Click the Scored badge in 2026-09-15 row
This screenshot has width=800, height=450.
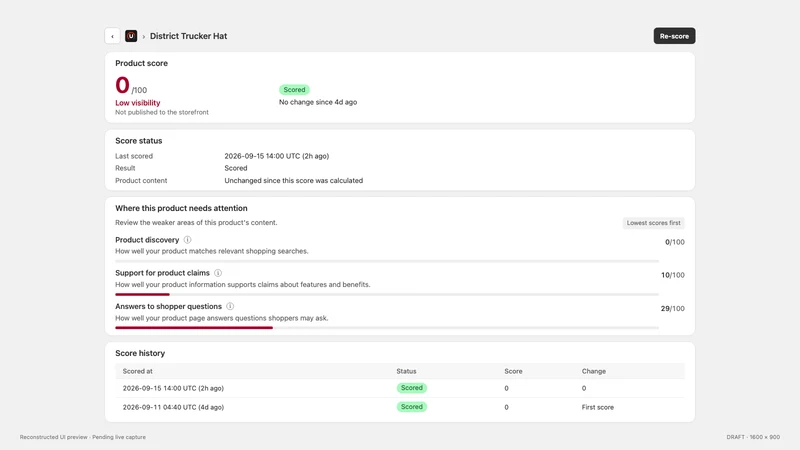click(412, 388)
